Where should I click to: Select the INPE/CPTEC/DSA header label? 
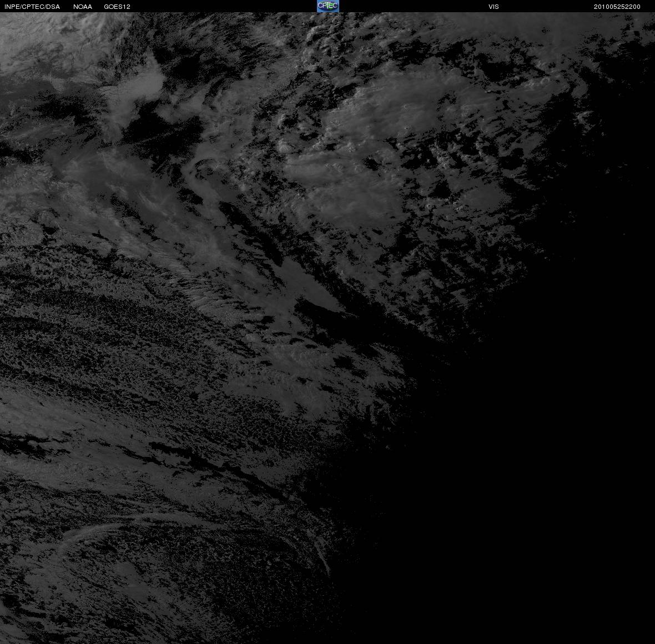[x=32, y=7]
